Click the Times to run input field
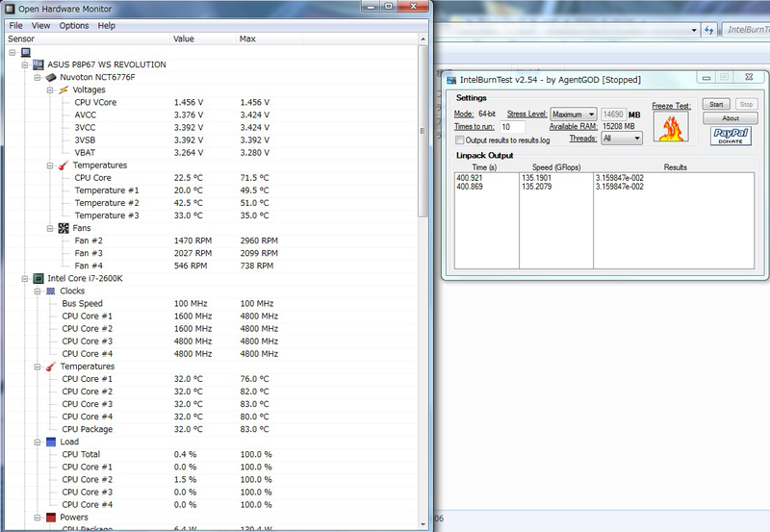This screenshot has width=770, height=532. [x=512, y=127]
